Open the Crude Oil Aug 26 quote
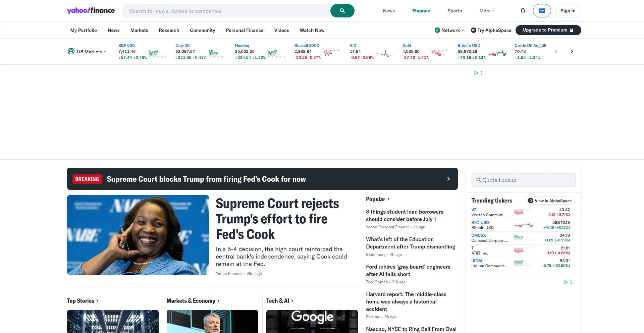This screenshot has height=333, width=644. (x=530, y=46)
